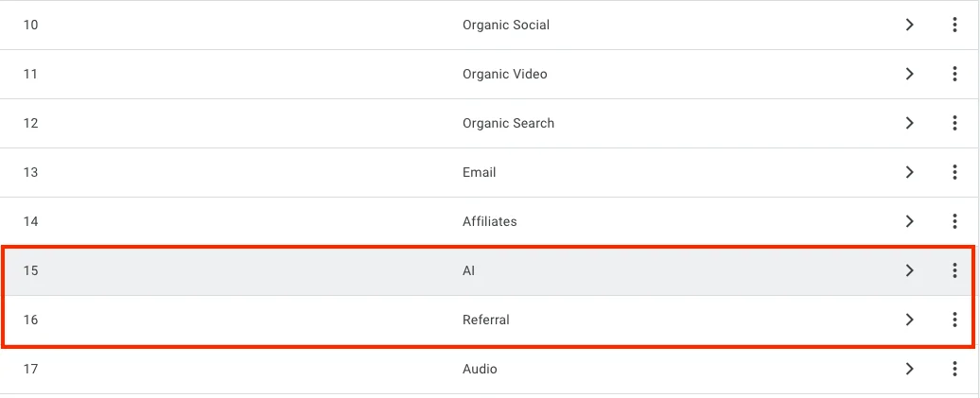Open three-dot menu for Audio row
Viewport: 980px width, 398px height.
(954, 369)
